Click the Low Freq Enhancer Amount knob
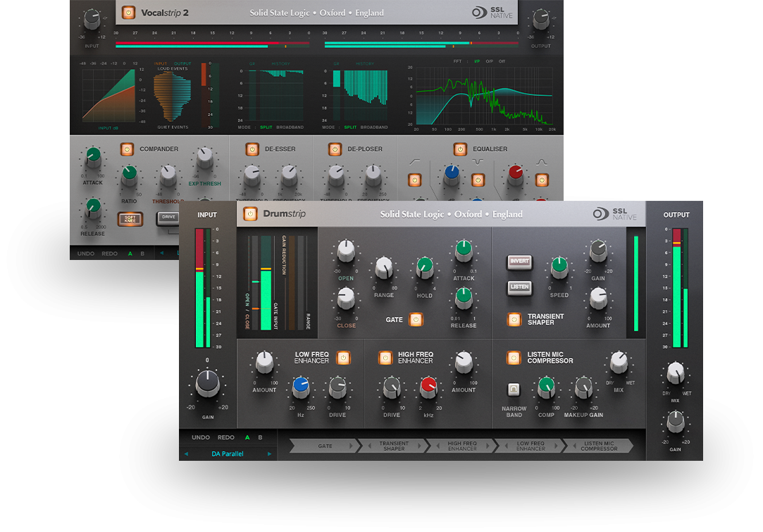Screen dimensions: 763x532 point(264,362)
